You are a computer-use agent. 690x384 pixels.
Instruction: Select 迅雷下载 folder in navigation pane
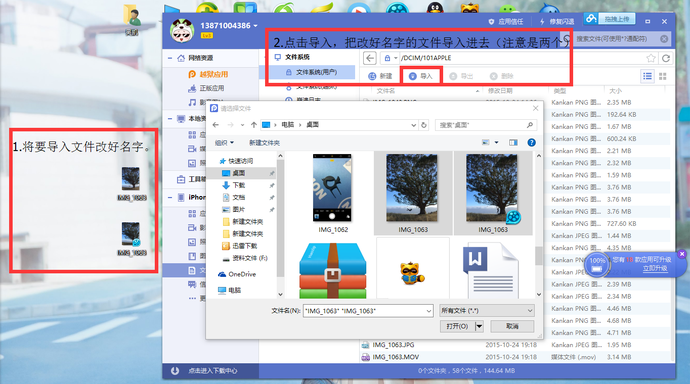point(240,246)
